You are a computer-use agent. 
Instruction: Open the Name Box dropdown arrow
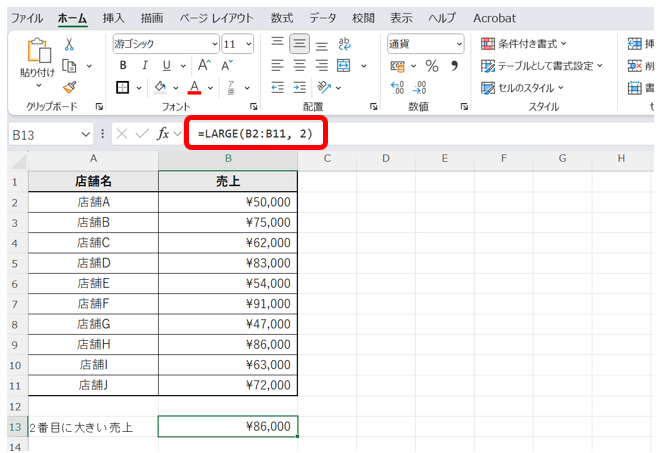click(x=86, y=135)
